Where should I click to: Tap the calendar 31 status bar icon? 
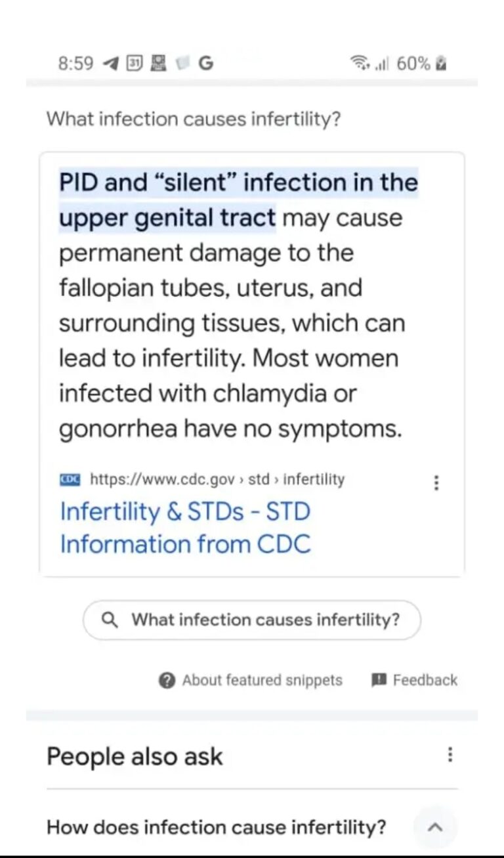click(x=133, y=64)
